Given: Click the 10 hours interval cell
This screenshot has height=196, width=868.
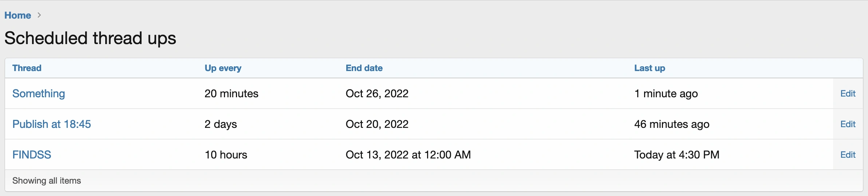Looking at the screenshot, I should click(x=226, y=155).
